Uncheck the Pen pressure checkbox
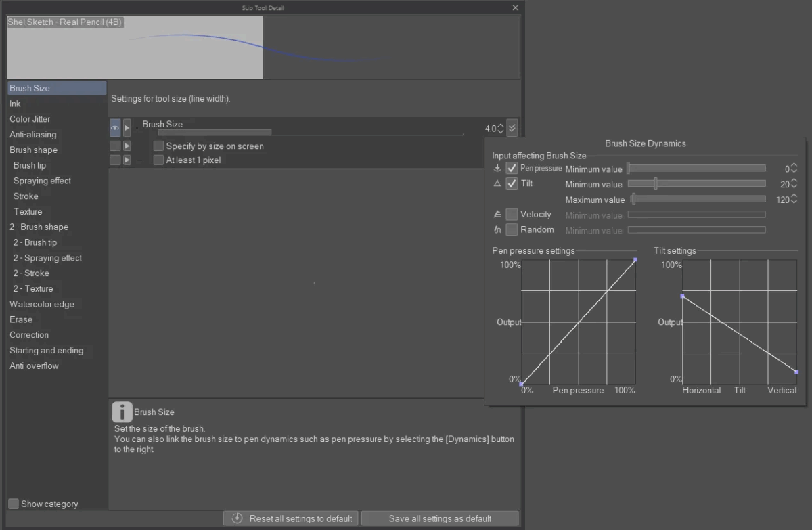 (512, 168)
